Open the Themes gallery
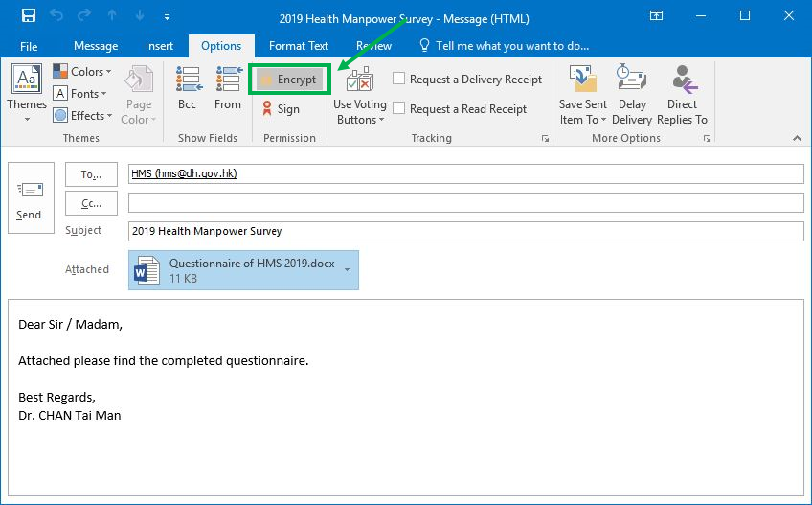The image size is (812, 505). click(26, 94)
